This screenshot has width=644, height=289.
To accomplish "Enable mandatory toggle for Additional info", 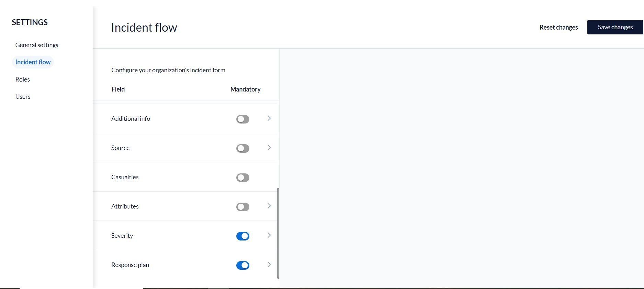I will [242, 119].
